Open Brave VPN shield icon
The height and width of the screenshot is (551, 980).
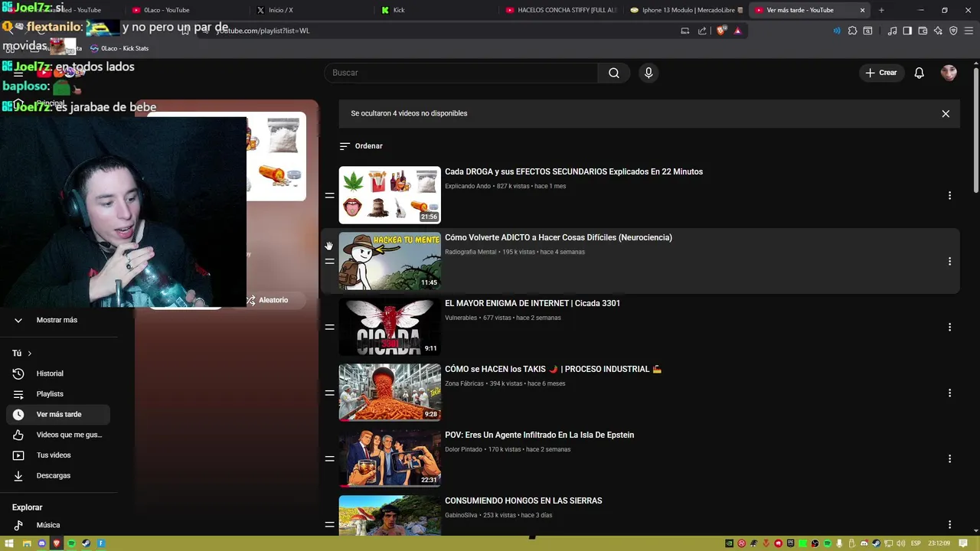tap(953, 31)
